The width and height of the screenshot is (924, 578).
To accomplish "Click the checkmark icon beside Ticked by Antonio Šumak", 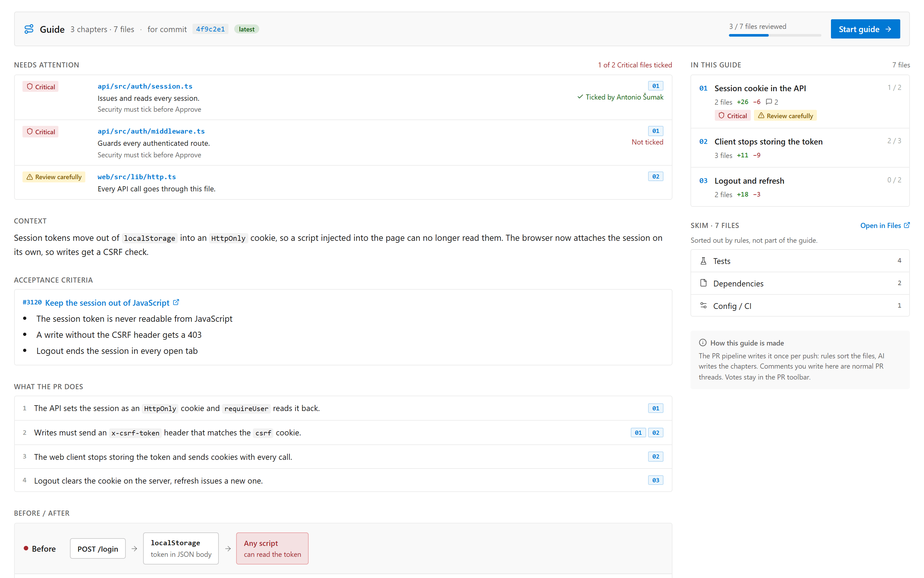I will [x=580, y=97].
